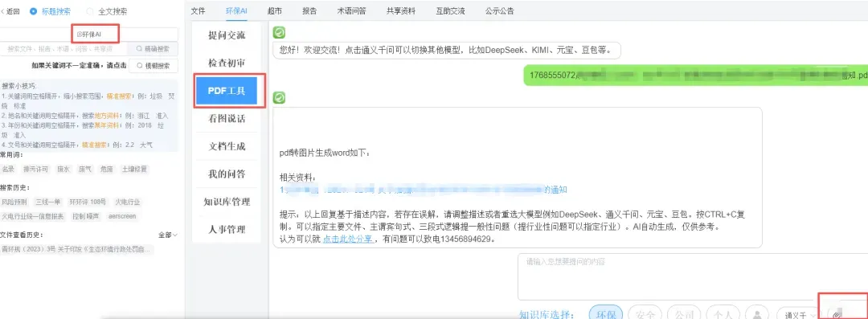
Task: Click the 点击此处分享 link
Action: point(348,239)
